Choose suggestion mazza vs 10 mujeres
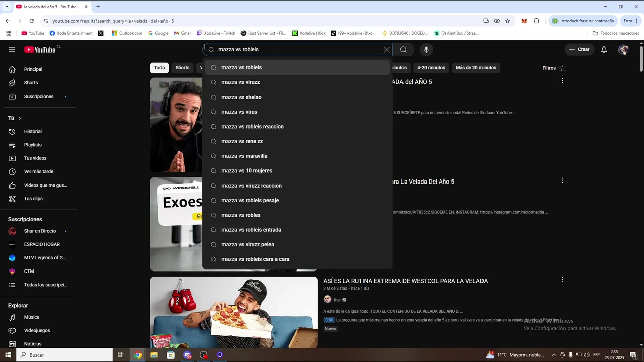 coord(297,171)
